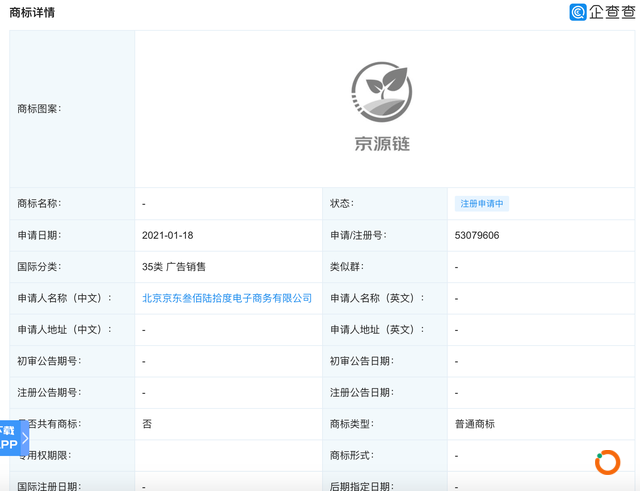Click the 后期指定日期 label
This screenshot has width=640, height=491.
point(362,486)
